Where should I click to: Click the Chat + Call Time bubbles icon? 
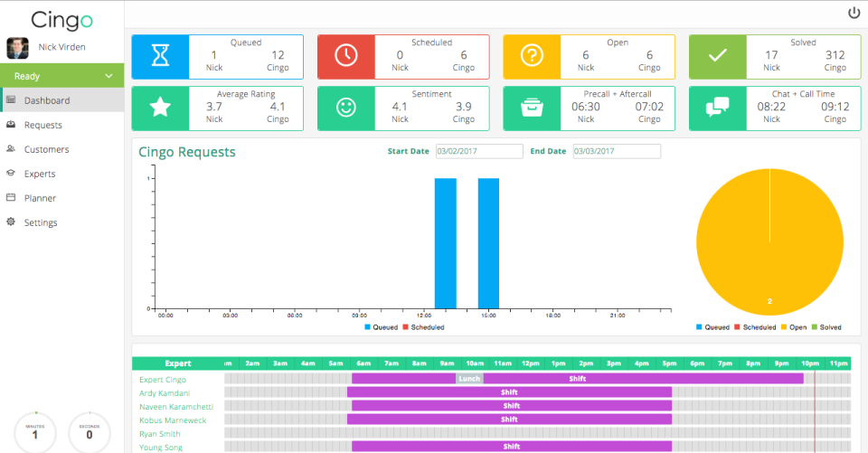717,107
